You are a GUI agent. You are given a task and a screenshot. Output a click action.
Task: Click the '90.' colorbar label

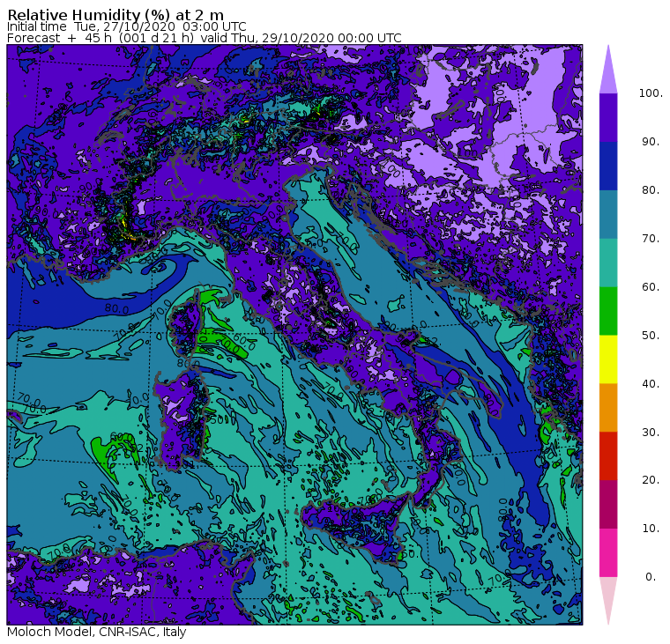pos(651,142)
